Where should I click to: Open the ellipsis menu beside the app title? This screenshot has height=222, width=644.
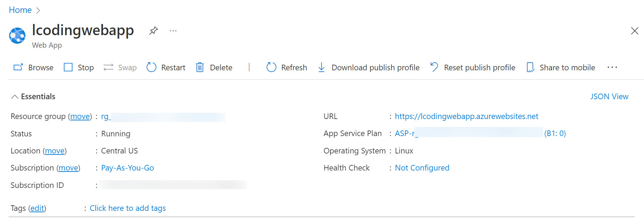(173, 31)
